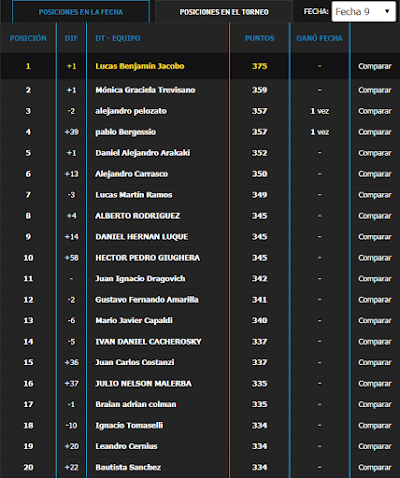Viewport: 400px width, 478px height.
Task: Compare with DANIEL HERNAN LUQUE
Action: pyautogui.click(x=375, y=237)
